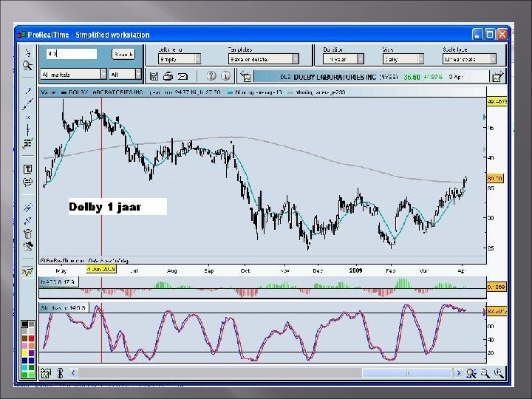Click the yellow Jun 2008 date marker
532x399 pixels.
click(x=101, y=270)
